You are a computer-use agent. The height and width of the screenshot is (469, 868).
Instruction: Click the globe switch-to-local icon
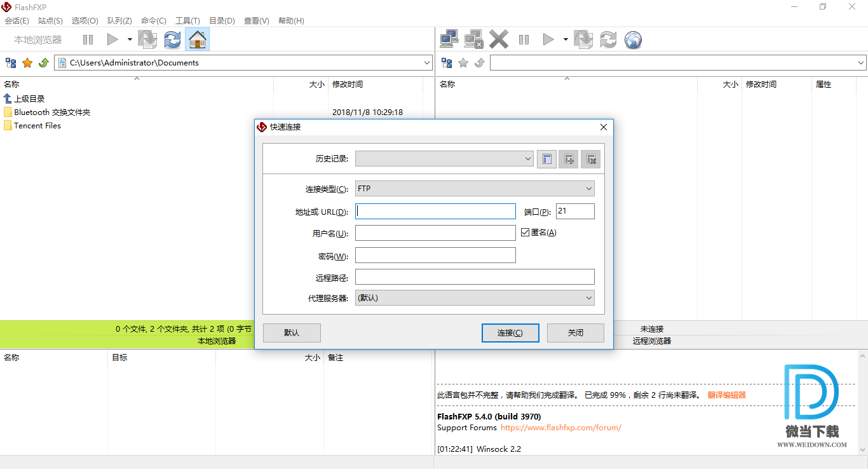[633, 39]
